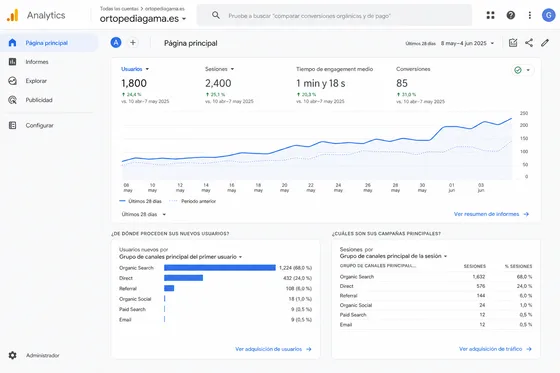Click the search magnifier icon
Screen dimensions: 560x373
(216, 15)
